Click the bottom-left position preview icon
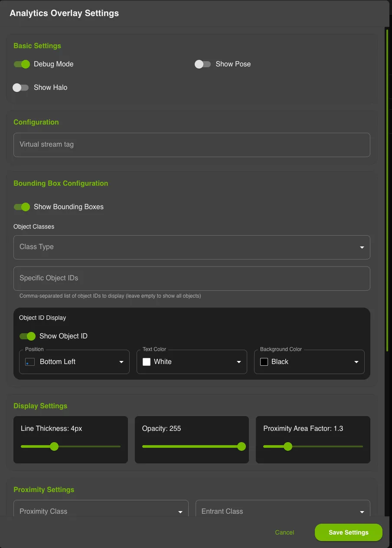392x548 pixels. [x=30, y=362]
